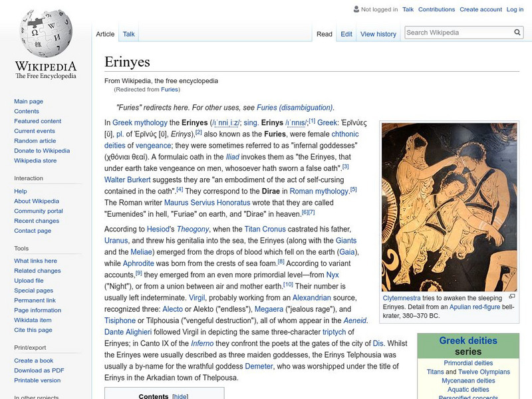Screen dimensions: 532x399
Task: Follow the Greek mythology link
Action: pos(140,123)
